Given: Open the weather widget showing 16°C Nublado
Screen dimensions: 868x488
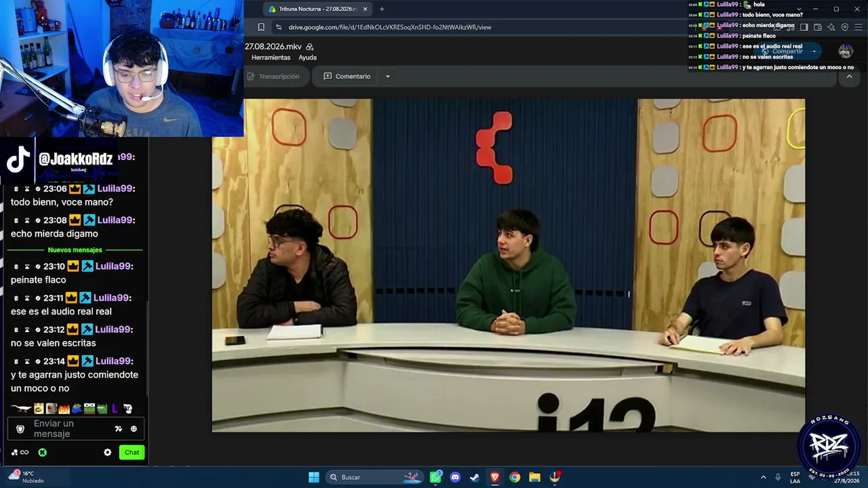Looking at the screenshot, I should point(27,477).
